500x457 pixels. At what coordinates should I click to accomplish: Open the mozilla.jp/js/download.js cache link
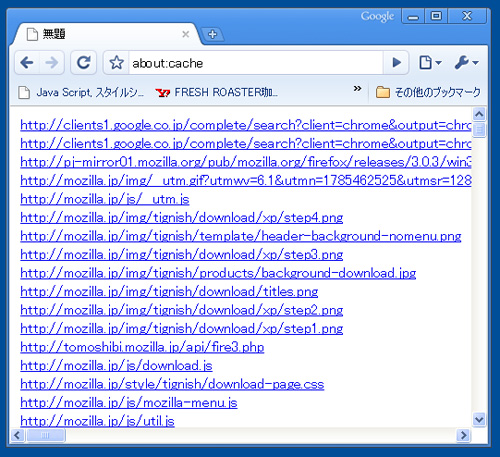(116, 366)
